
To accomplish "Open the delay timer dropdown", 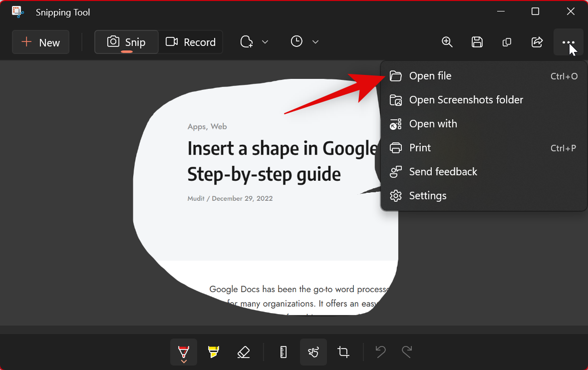I will point(304,42).
